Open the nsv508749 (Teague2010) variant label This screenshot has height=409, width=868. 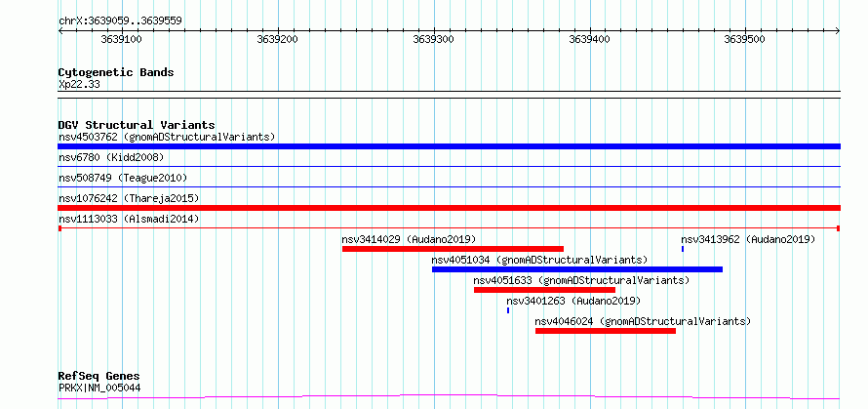click(x=123, y=178)
